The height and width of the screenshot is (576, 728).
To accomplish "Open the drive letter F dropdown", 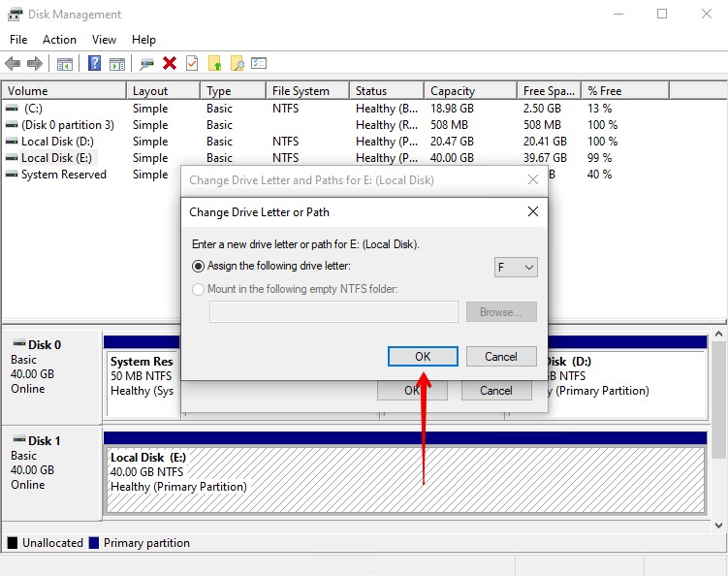I will tap(516, 267).
